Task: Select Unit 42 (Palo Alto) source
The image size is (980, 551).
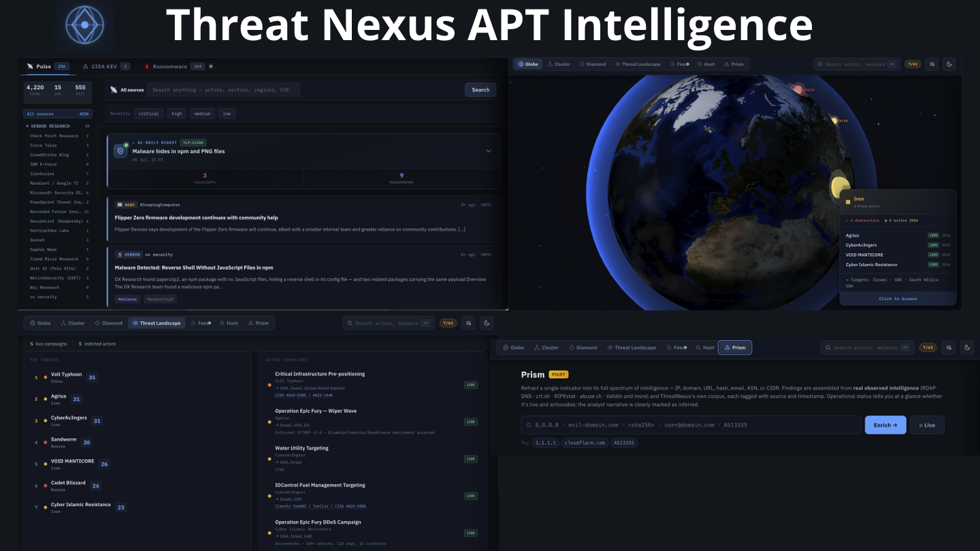Action: pyautogui.click(x=58, y=268)
